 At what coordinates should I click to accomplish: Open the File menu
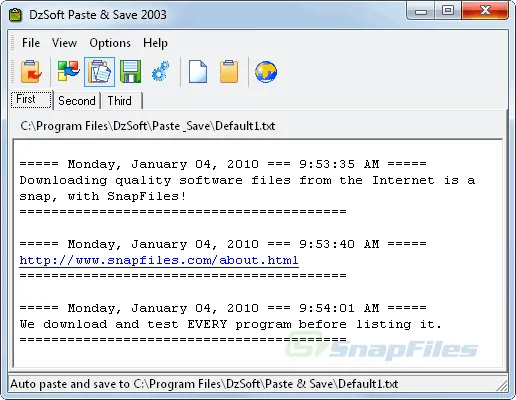click(31, 43)
